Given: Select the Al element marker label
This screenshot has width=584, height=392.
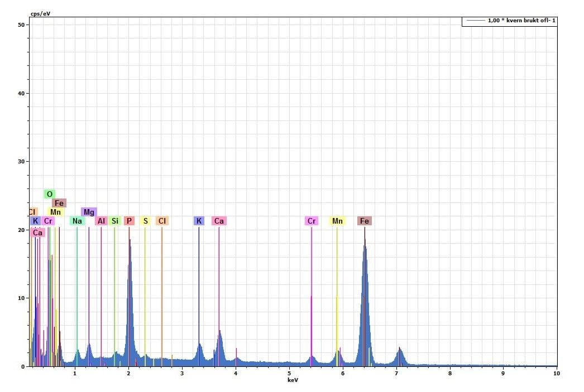Looking at the screenshot, I should pyautogui.click(x=101, y=221).
